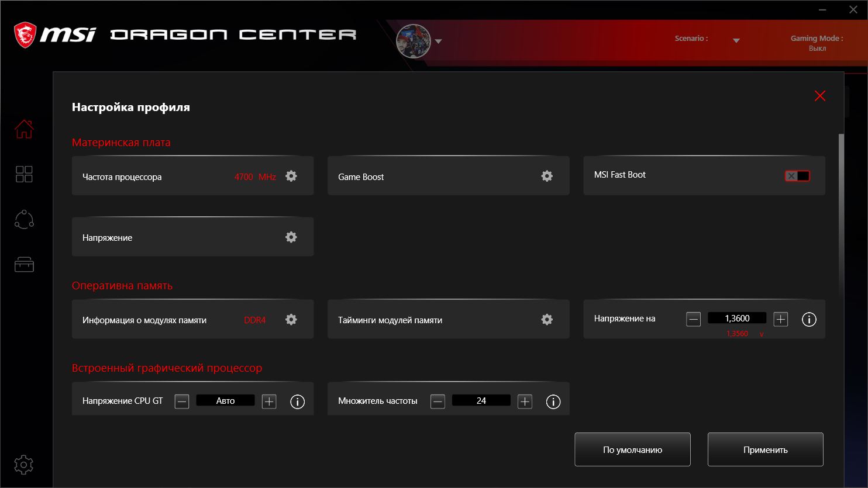Click the MSI dragon shield logo
This screenshot has width=868, height=488.
(x=25, y=34)
